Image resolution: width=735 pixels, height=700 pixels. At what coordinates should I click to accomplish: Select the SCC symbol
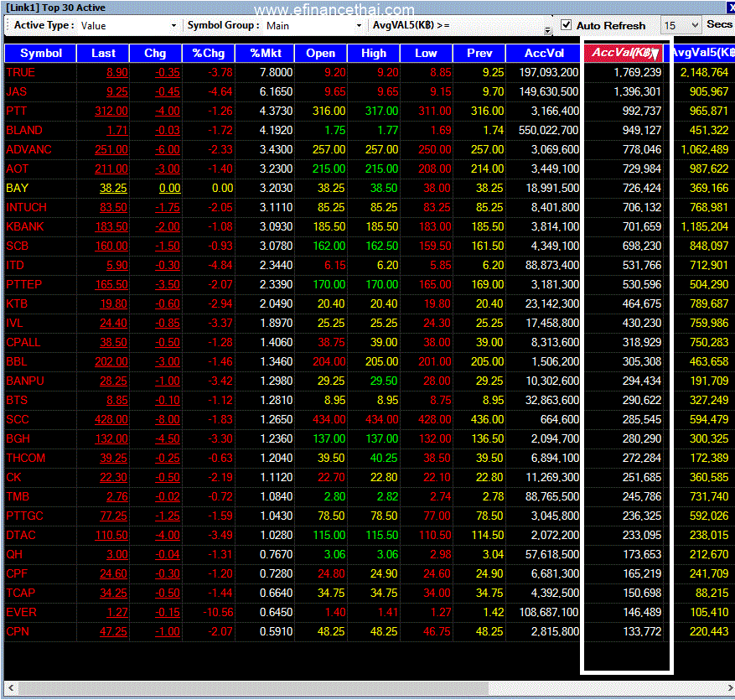[x=18, y=419]
